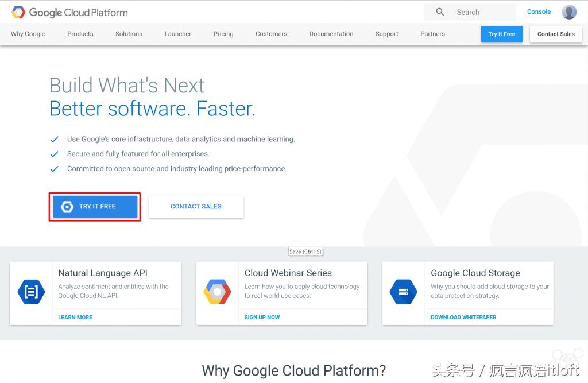588x383 pixels.
Task: Click the Try It Free header button
Action: tap(501, 34)
